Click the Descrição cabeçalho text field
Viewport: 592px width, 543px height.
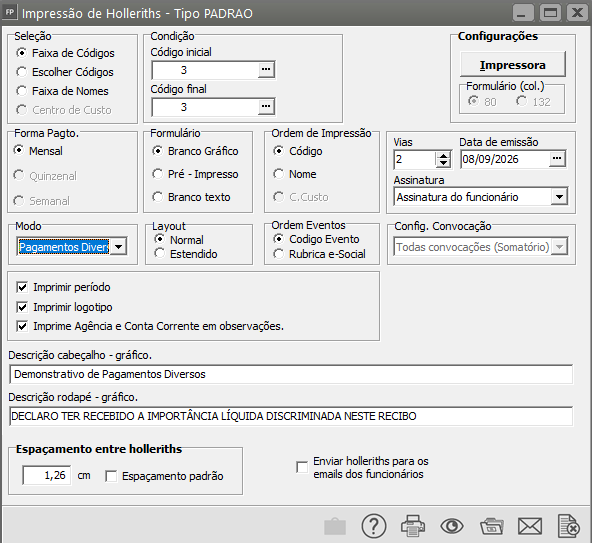coord(291,374)
